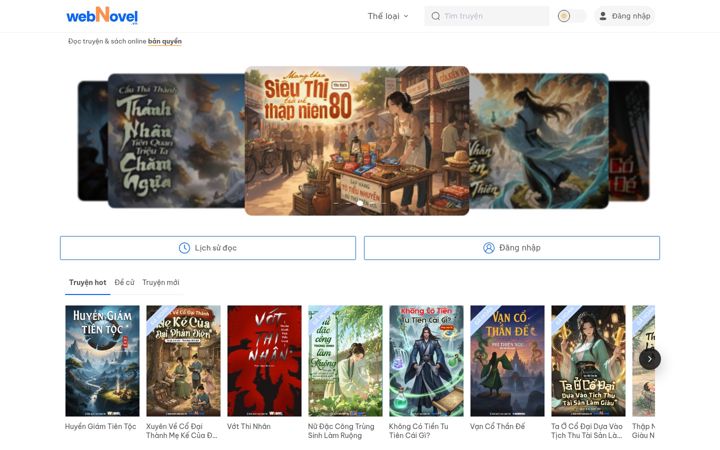Viewport: 720px width, 450px height.
Task: Switch to the Truyện mới tab
Action: (161, 282)
